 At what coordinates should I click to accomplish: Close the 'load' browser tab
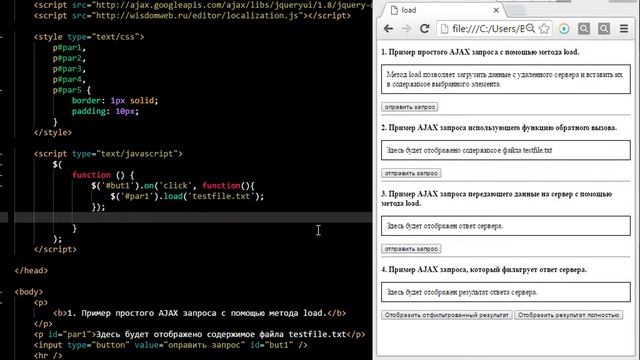click(496, 10)
